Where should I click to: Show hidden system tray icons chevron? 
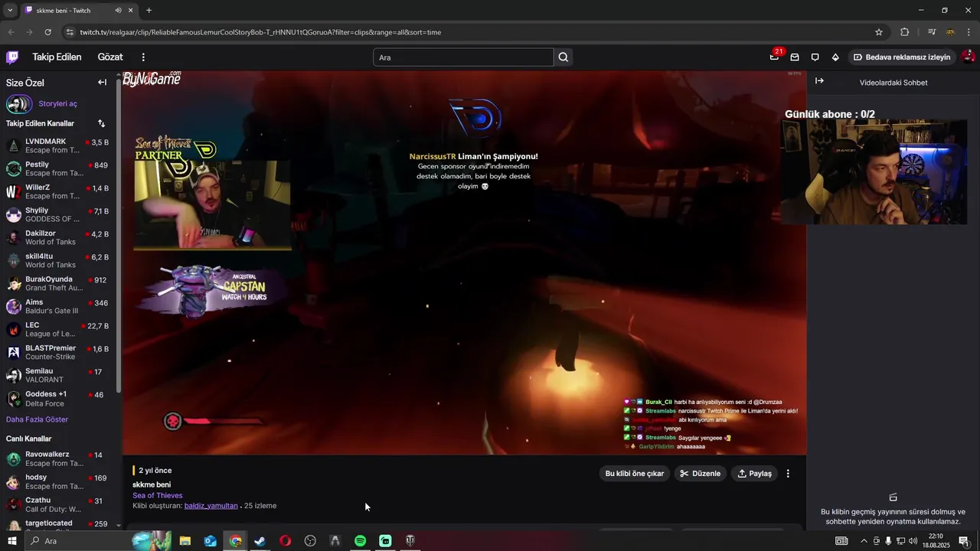pos(864,541)
